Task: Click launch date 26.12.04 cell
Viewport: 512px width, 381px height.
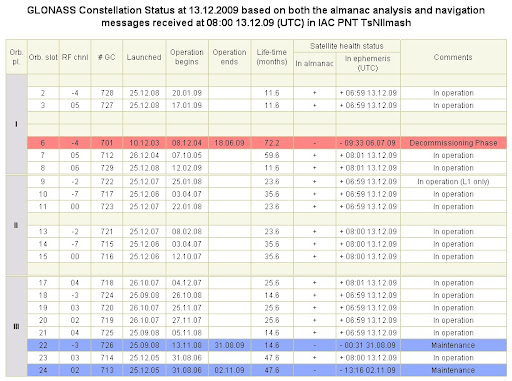Action: coord(144,155)
